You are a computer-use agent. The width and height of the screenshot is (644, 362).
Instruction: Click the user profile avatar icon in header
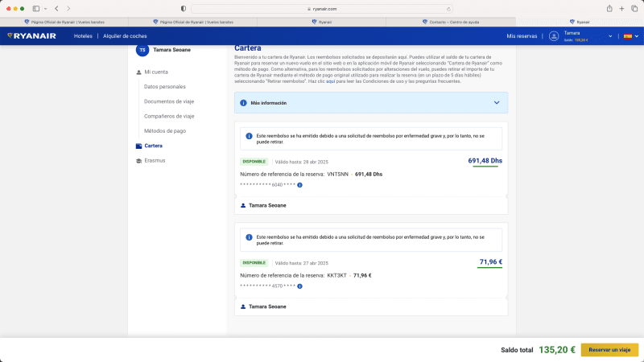tap(554, 36)
